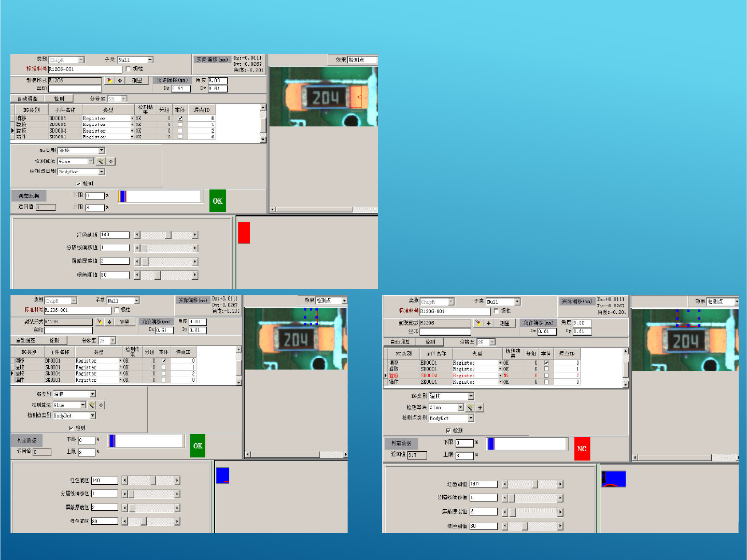Click the plus icon beside 封装形式 in top-left panel

pos(120,80)
